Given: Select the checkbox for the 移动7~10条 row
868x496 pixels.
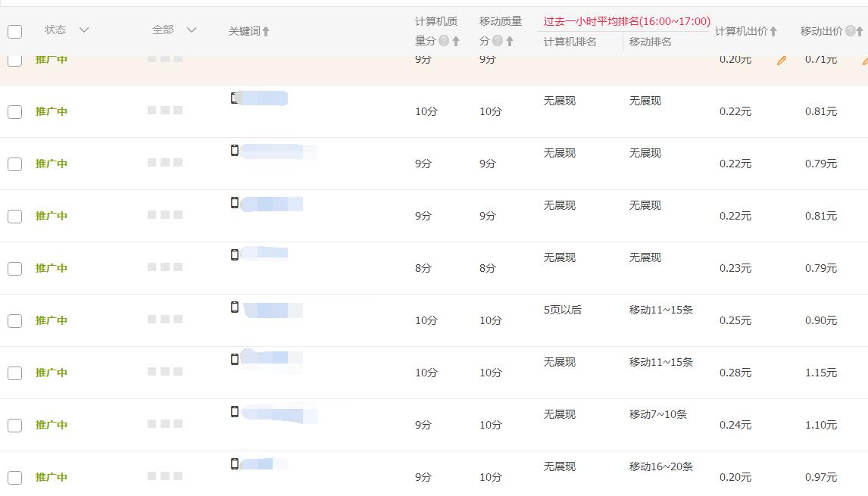Looking at the screenshot, I should (x=15, y=426).
